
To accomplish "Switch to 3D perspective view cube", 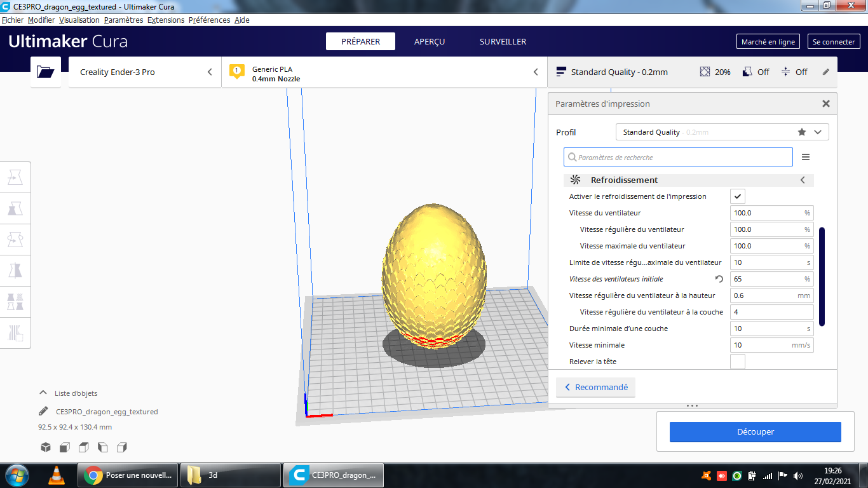I will click(x=46, y=447).
